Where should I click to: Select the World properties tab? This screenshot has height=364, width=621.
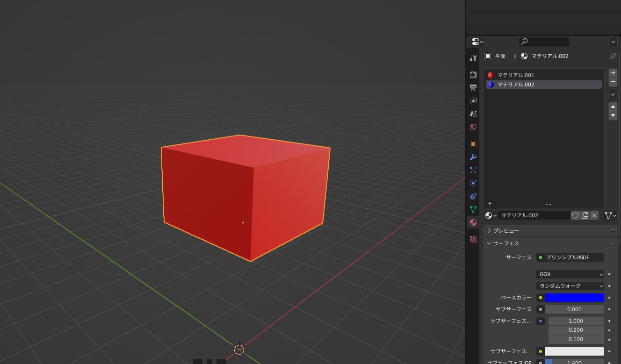tap(473, 127)
